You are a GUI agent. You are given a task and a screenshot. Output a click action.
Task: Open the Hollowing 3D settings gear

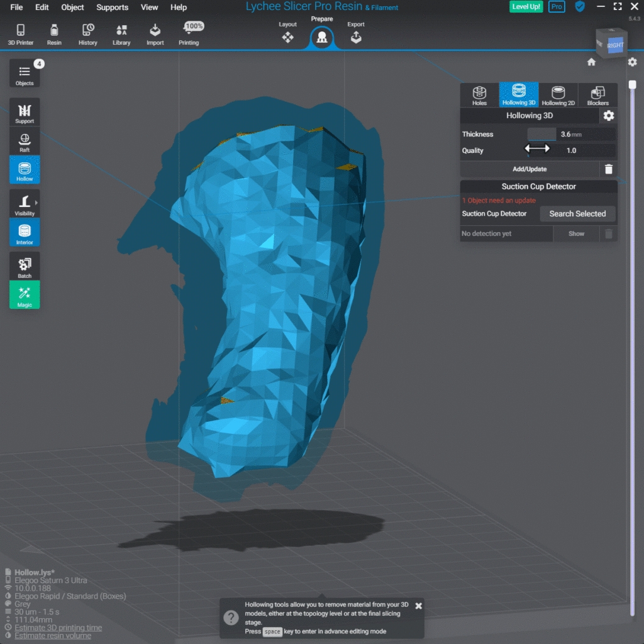click(x=608, y=116)
